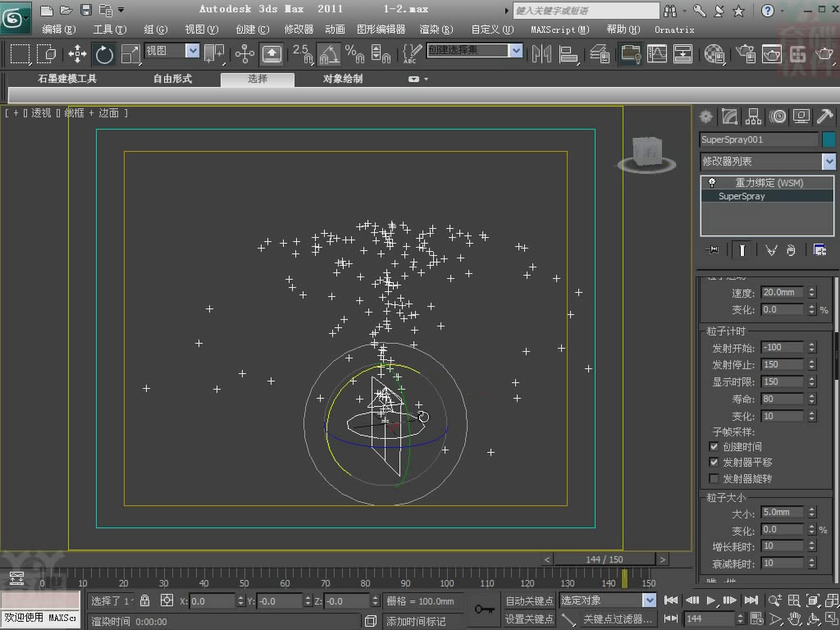840x630 pixels.
Task: Switch to the 自由形式 ribbon tab
Action: pos(172,79)
